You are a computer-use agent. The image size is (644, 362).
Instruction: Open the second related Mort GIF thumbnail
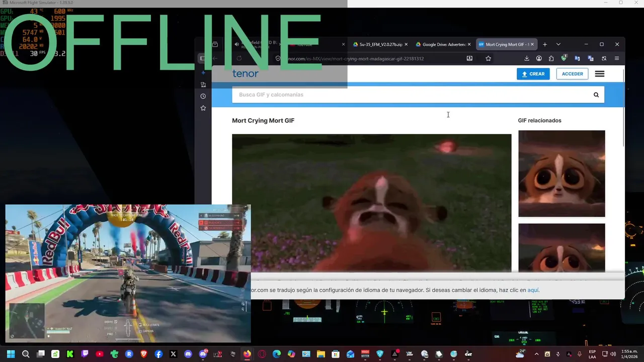(561, 248)
